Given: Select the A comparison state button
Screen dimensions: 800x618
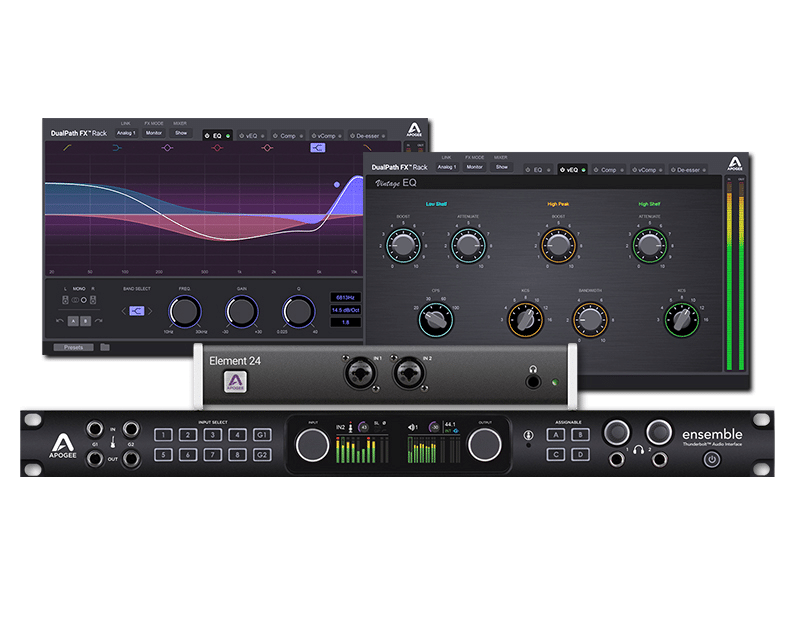Looking at the screenshot, I should coord(73,321).
